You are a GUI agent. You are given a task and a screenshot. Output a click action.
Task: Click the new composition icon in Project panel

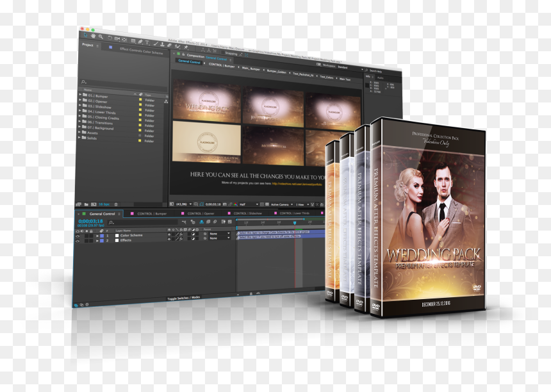(x=94, y=204)
